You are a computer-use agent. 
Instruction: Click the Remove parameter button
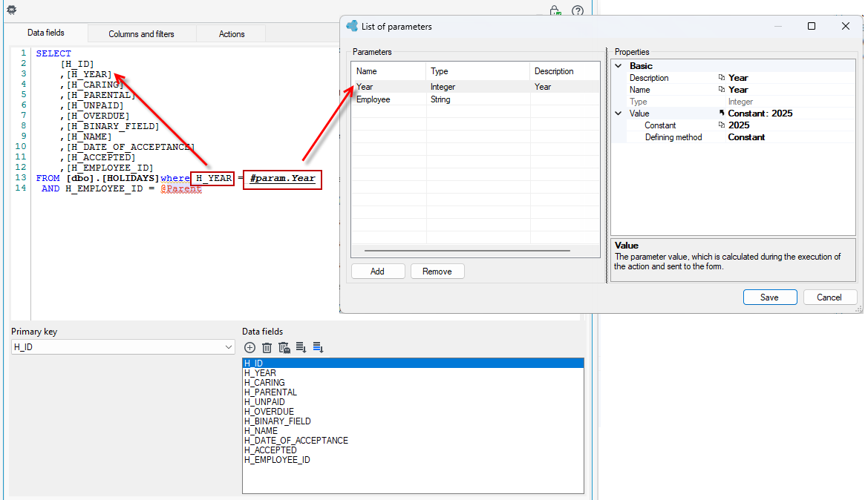coord(437,272)
